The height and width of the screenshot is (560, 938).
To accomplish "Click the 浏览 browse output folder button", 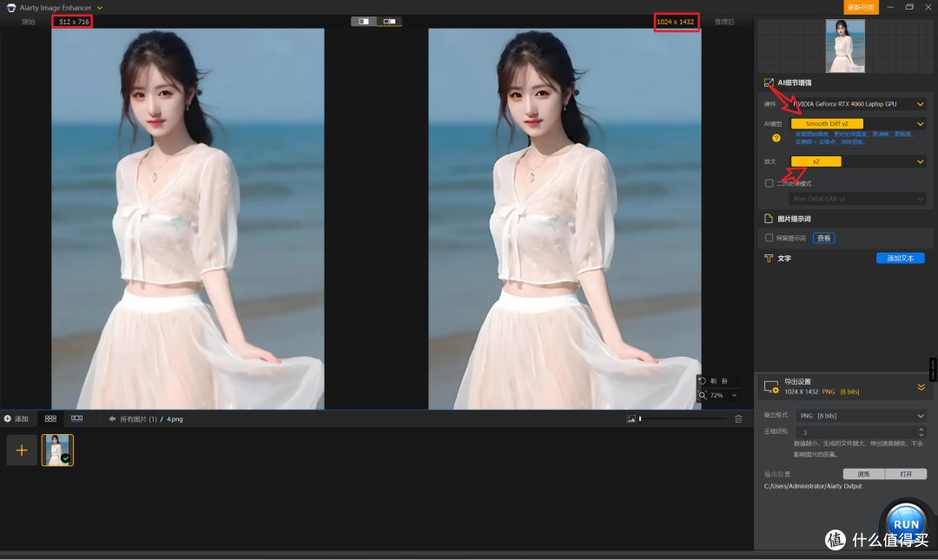I will click(x=864, y=474).
